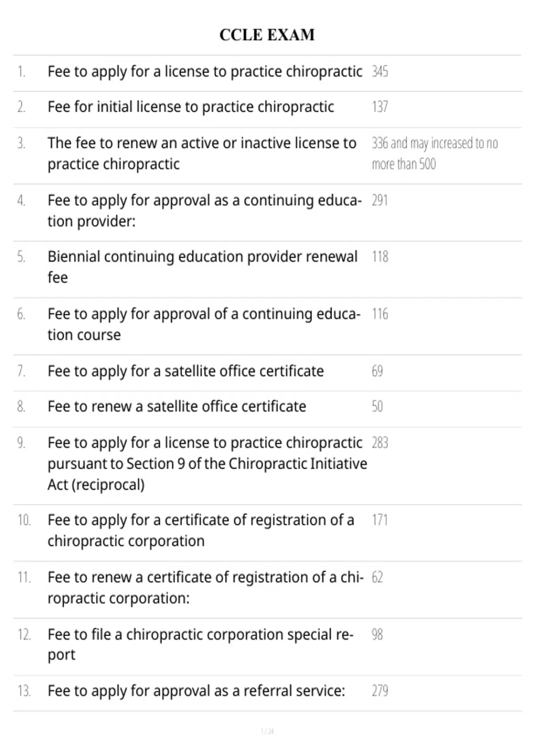Select chiropractic corporation registration certificate question

[x=201, y=531]
